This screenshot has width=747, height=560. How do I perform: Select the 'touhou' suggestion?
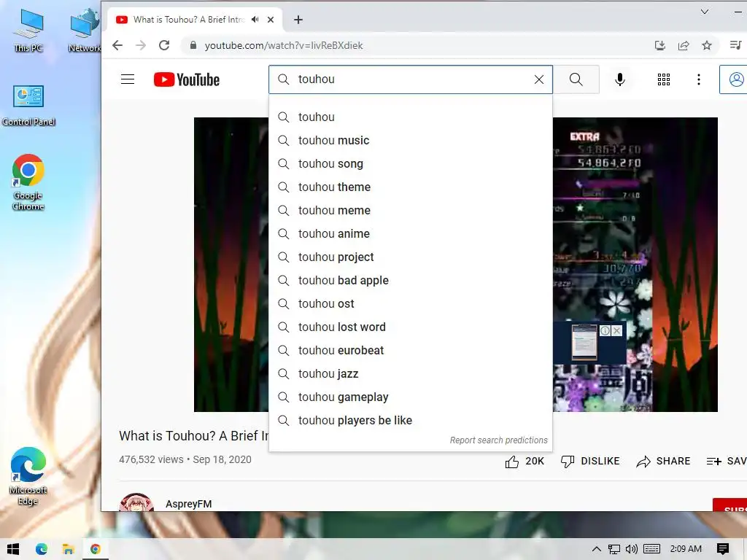coord(411,117)
